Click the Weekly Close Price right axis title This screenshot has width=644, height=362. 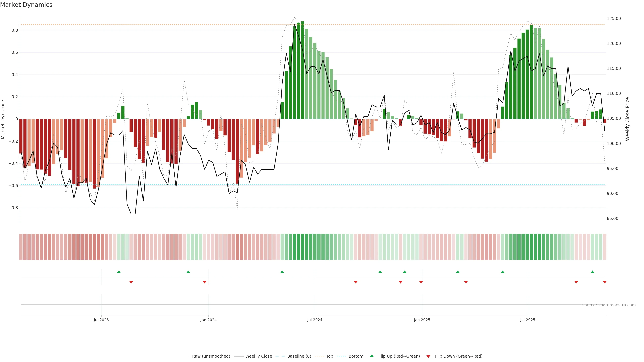click(x=627, y=119)
